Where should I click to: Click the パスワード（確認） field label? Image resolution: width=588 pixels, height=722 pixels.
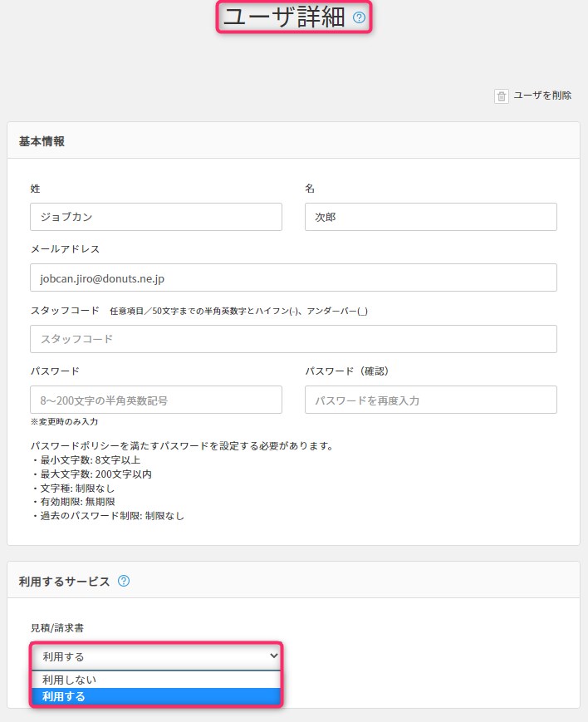pos(347,371)
